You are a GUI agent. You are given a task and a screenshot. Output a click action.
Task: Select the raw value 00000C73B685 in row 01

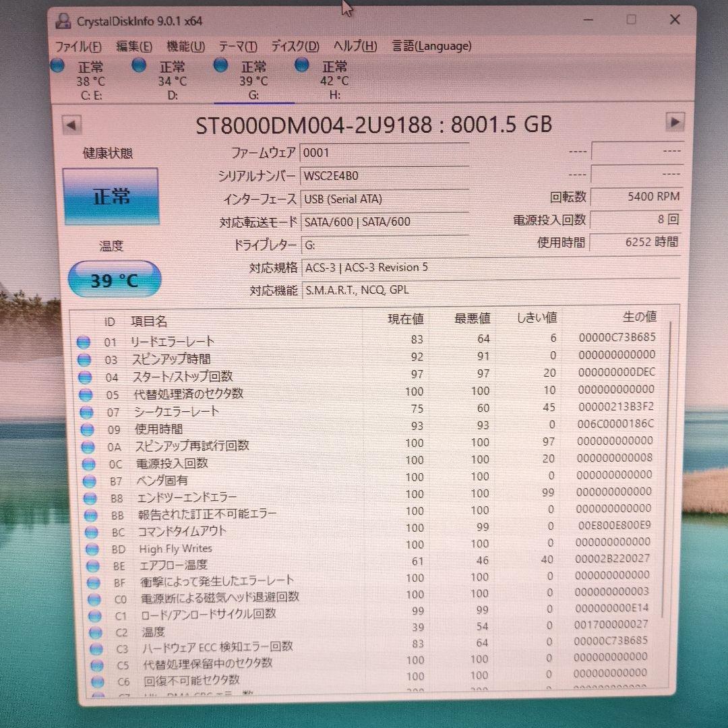pyautogui.click(x=617, y=338)
